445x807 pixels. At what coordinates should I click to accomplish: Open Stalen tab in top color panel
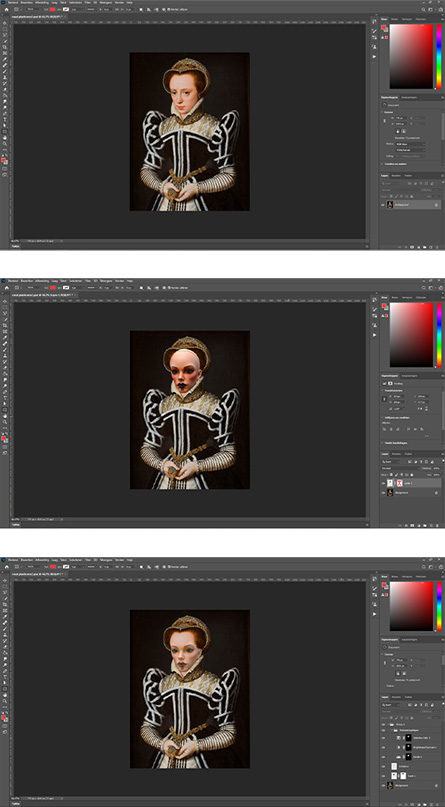pos(395,19)
